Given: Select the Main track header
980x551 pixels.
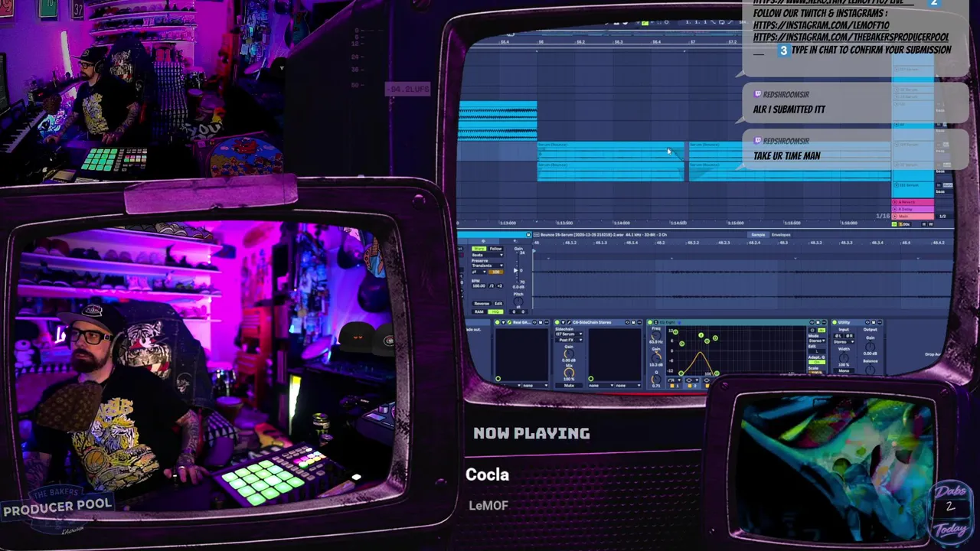Looking at the screenshot, I should pos(913,217).
